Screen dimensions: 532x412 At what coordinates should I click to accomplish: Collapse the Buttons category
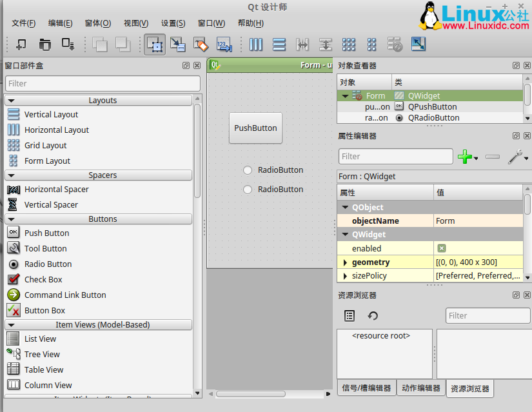tap(12, 219)
